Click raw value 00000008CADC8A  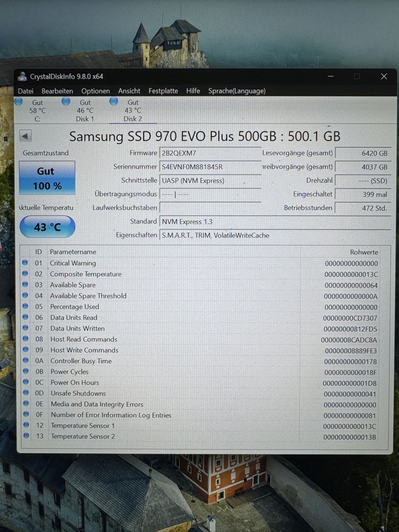[349, 340]
